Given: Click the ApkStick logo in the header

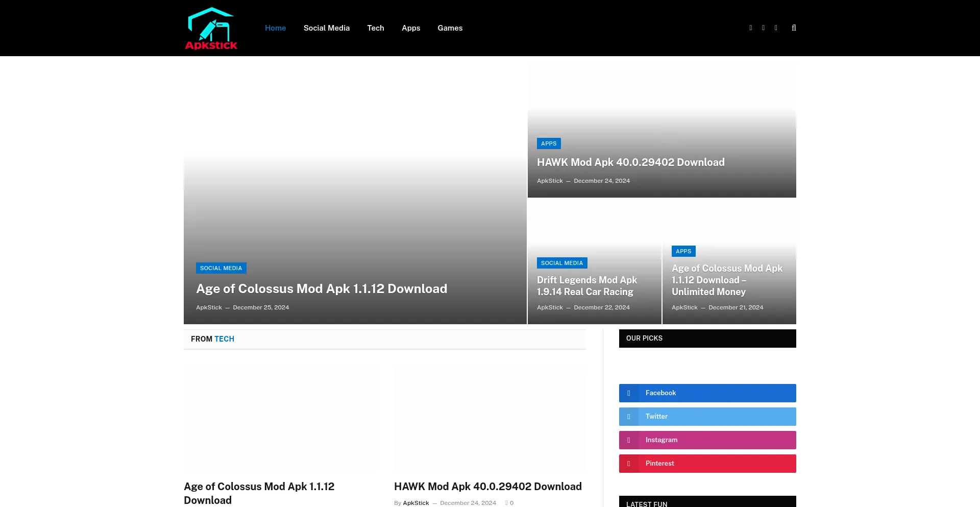Looking at the screenshot, I should pos(211,28).
